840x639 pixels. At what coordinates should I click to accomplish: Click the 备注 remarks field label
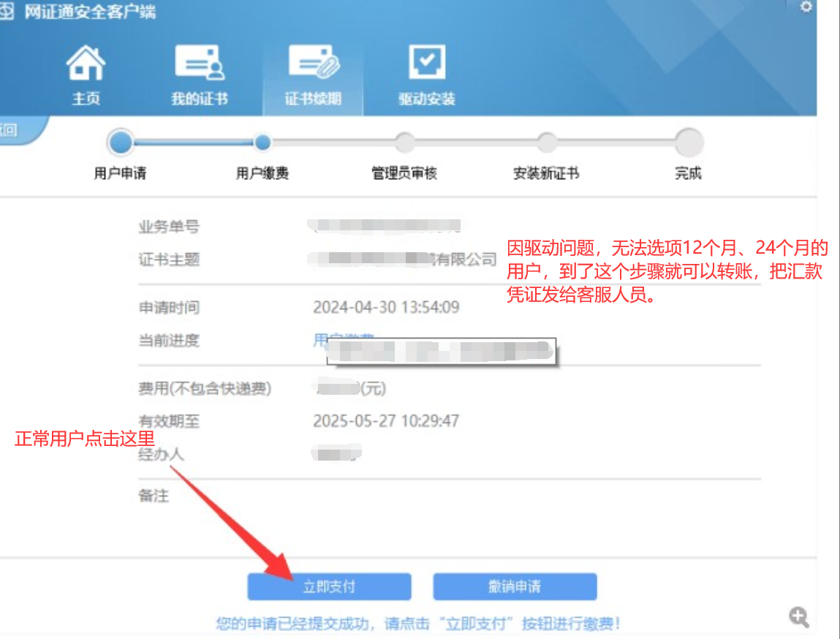pos(154,496)
